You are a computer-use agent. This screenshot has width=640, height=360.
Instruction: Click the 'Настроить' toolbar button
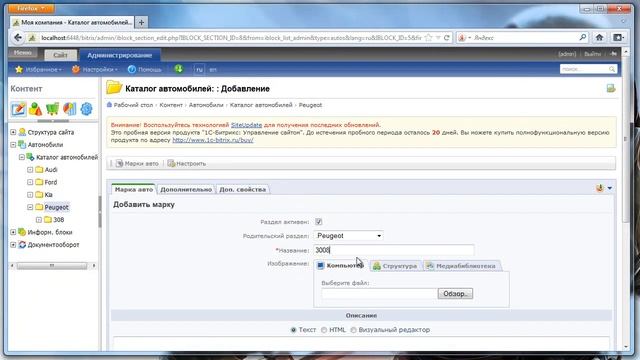point(187,163)
